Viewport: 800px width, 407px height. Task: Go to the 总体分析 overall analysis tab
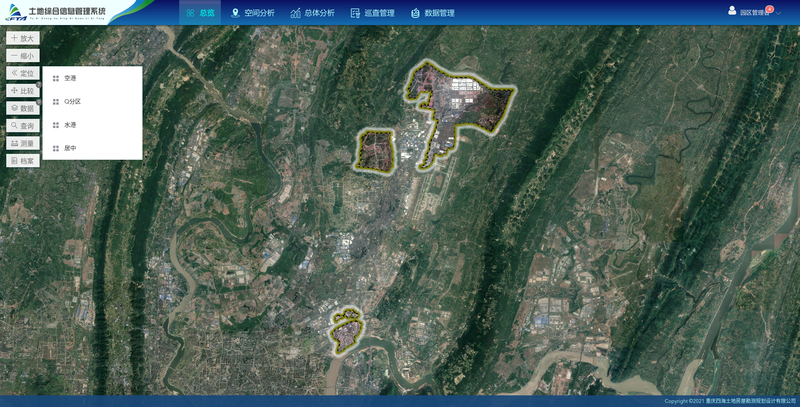[x=312, y=13]
